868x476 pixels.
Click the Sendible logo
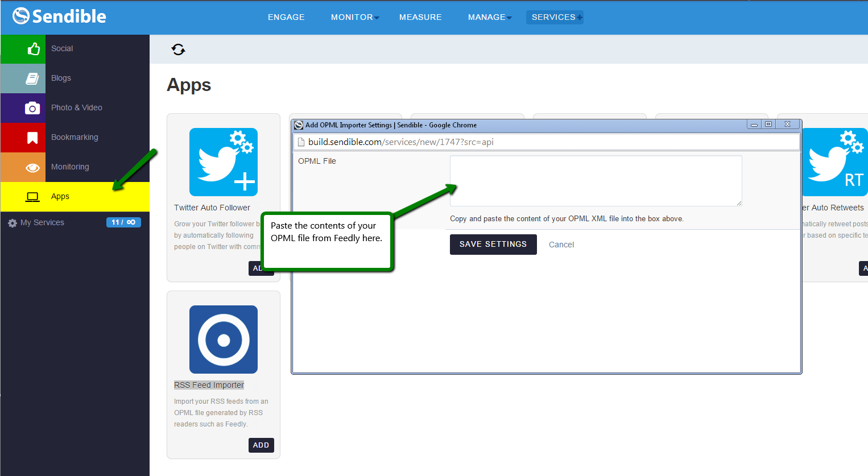(x=59, y=16)
